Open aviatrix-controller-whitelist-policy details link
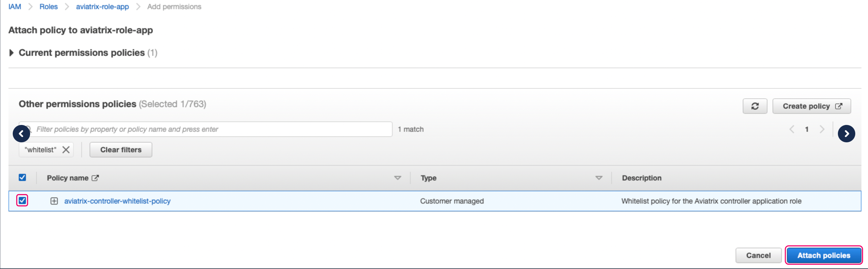Image resolution: width=868 pixels, height=269 pixels. click(118, 201)
